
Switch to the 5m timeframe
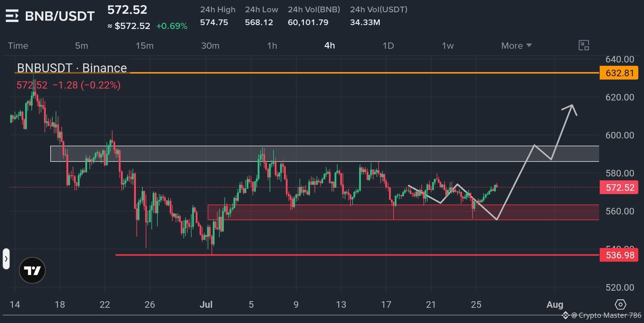point(81,45)
